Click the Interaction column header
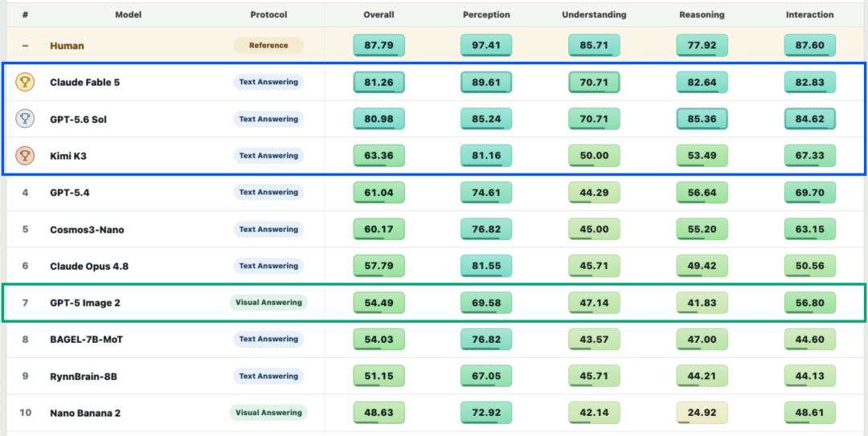Screen dimensions: 868x436 pos(810,15)
